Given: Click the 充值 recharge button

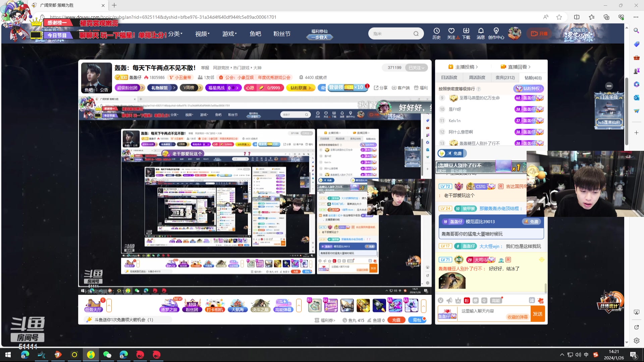Looking at the screenshot, I should tap(396, 320).
